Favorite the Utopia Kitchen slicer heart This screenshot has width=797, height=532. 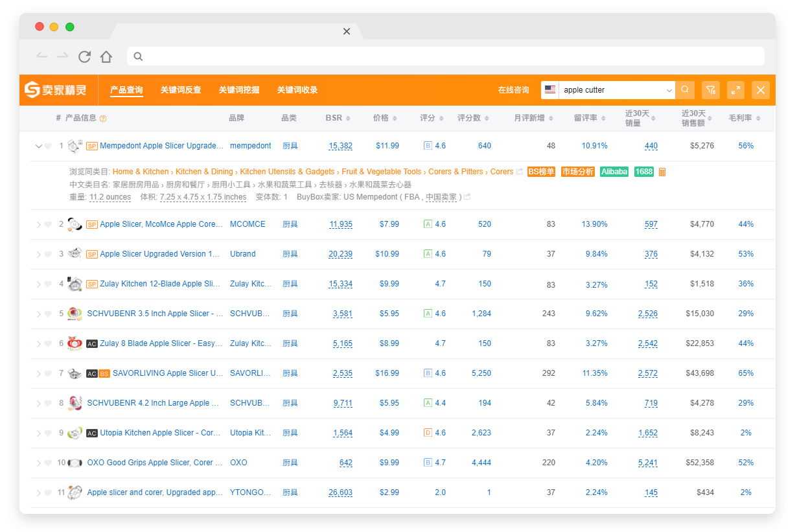pos(48,433)
